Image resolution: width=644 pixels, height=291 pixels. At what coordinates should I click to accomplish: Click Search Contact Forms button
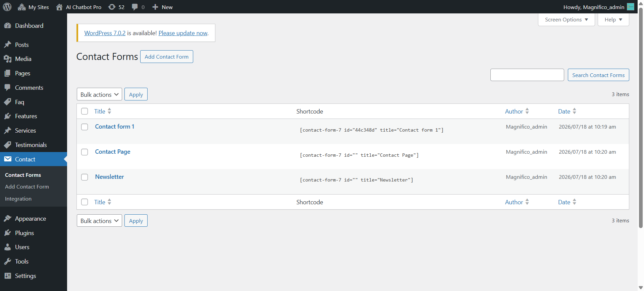598,75
